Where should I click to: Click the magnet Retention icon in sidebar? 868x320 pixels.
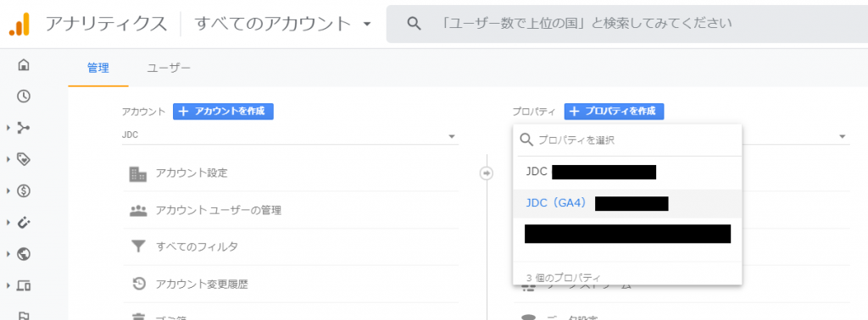[x=23, y=223]
